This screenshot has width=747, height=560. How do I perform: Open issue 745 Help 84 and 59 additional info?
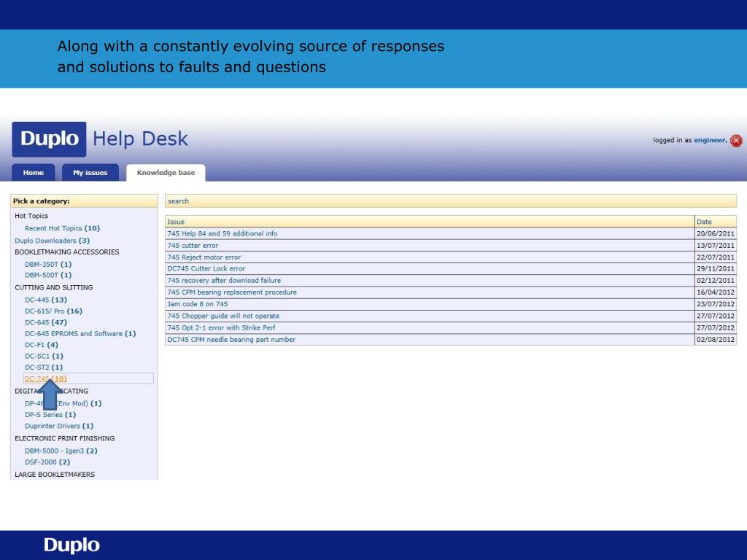click(222, 233)
